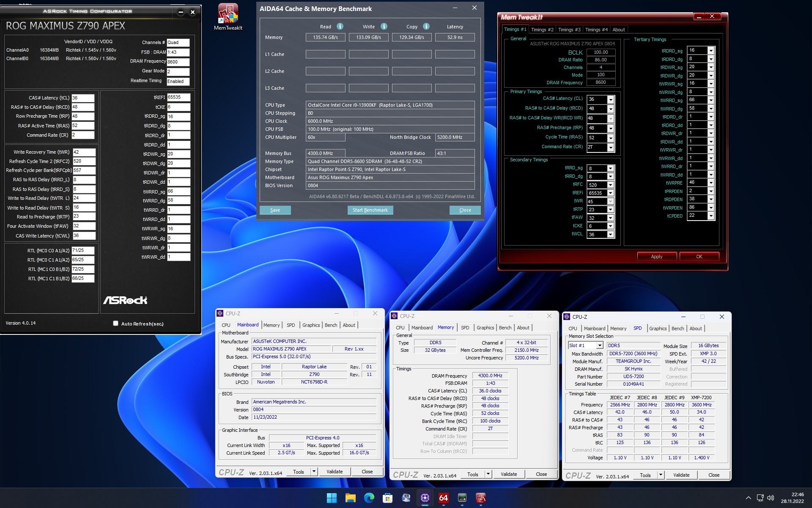Viewport: 812px width, 508px height.
Task: Click the Copy info icon in AIDA64
Action: (x=426, y=26)
